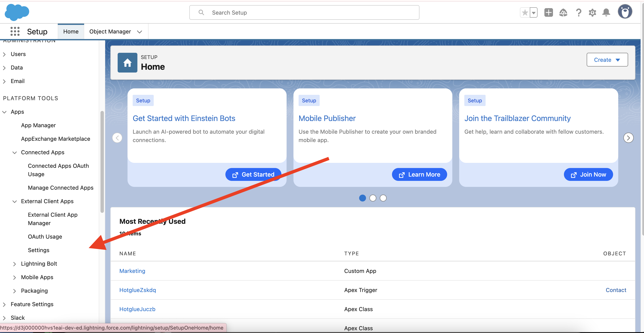Screen dimensions: 644x333
Task: Click the Get Started button
Action: 253,174
